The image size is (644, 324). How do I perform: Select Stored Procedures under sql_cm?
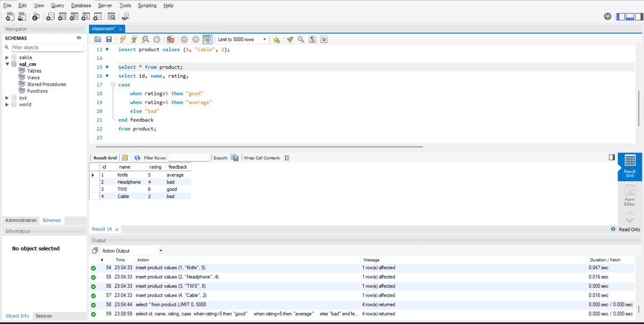pos(47,84)
